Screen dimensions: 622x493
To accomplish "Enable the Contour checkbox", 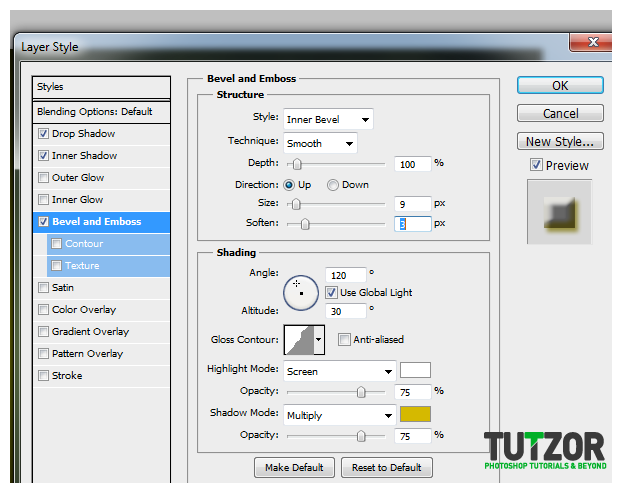I will tap(56, 244).
